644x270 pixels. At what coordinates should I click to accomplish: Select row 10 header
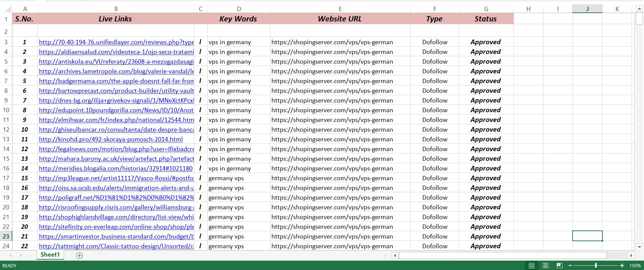(6, 110)
